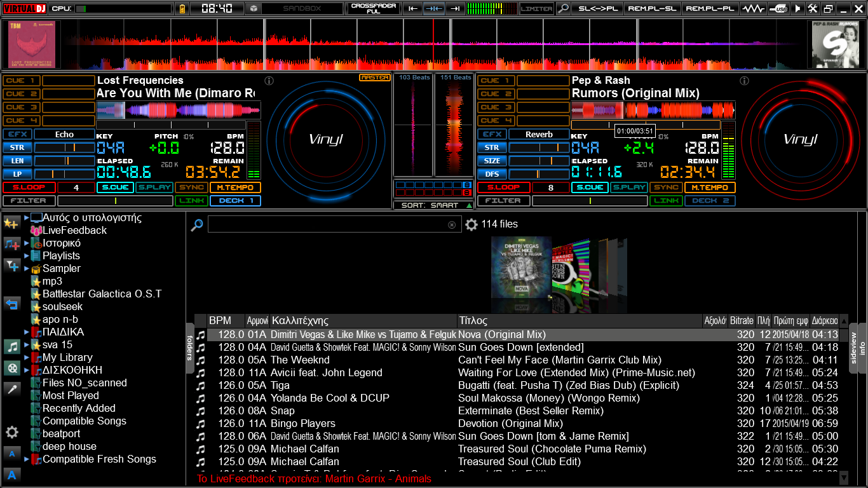Screen dimensions: 868x488
Task: Toggle LINK on deck 1
Action: 191,201
